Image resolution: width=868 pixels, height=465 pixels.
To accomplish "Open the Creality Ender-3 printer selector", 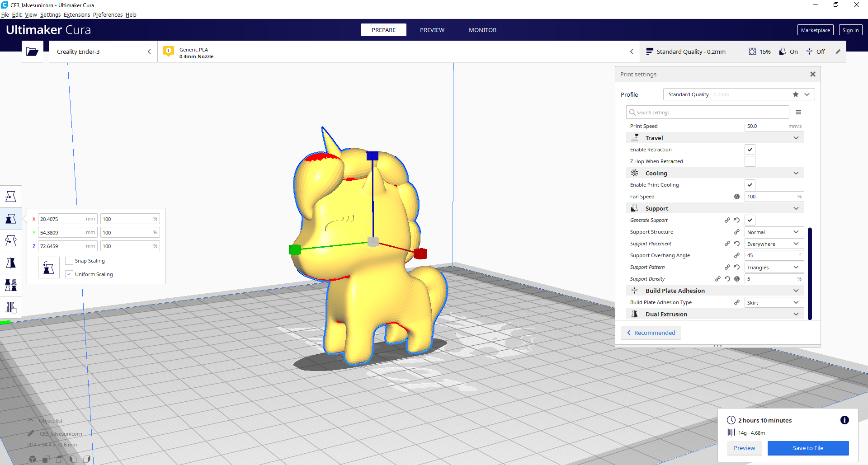I will point(103,52).
